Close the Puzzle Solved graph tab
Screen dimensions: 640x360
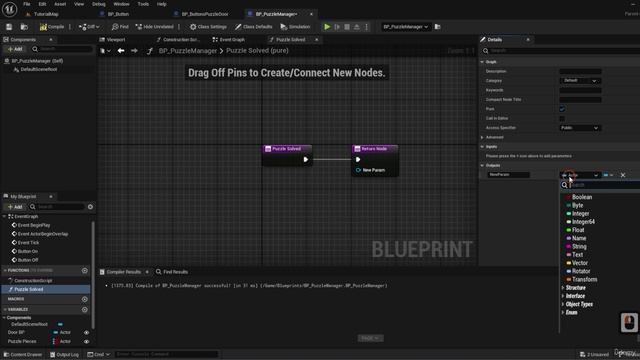click(x=317, y=40)
